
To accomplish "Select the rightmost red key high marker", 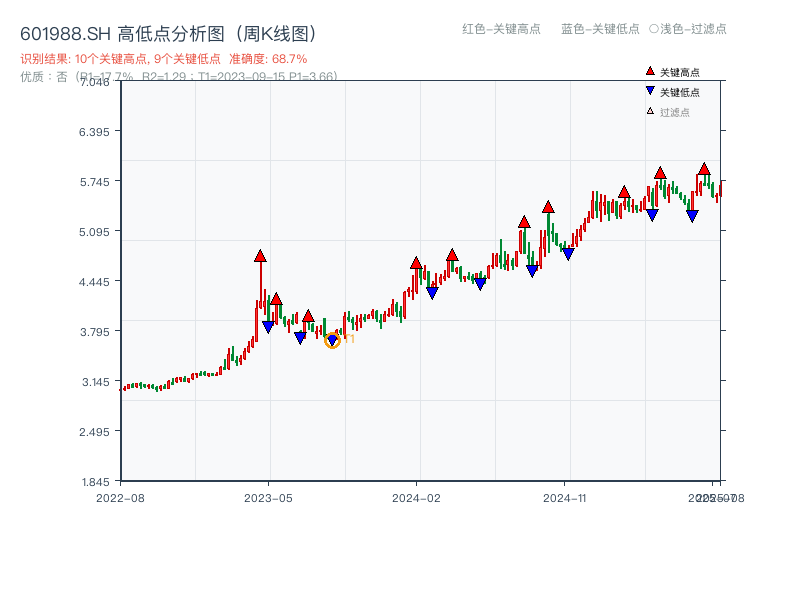I will (x=704, y=169).
